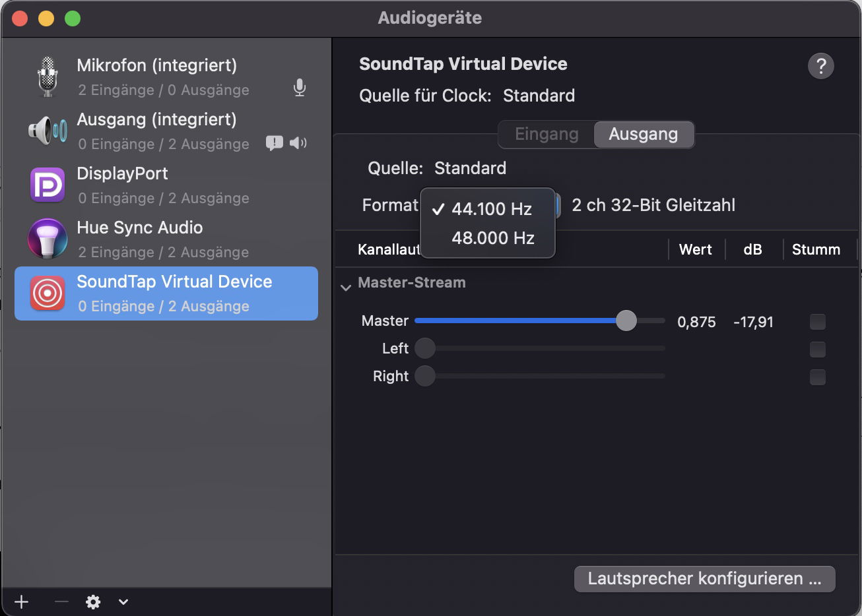Mute the Master channel checkbox
The height and width of the screenshot is (616, 862).
(818, 322)
